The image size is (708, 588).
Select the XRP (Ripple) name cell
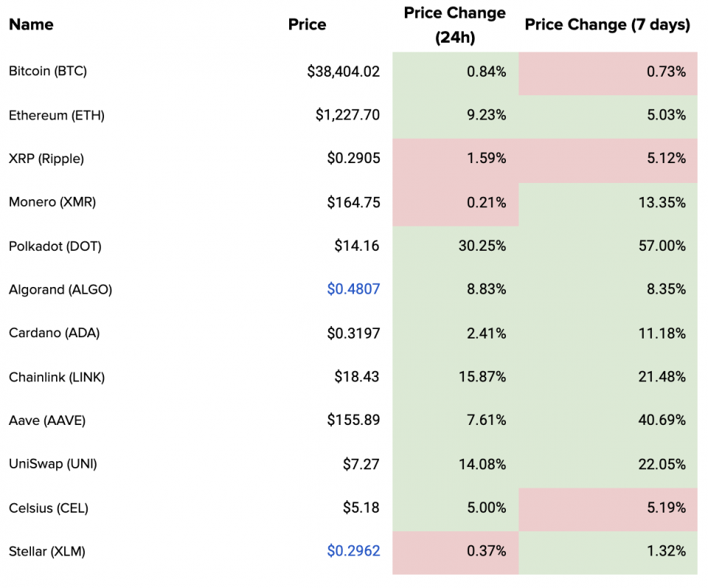[x=46, y=159]
